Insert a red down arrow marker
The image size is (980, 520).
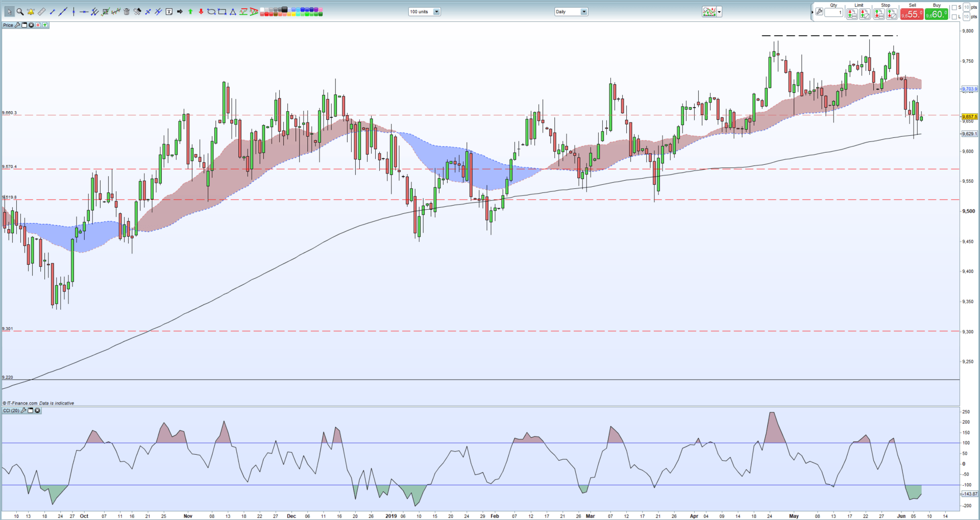(x=201, y=12)
